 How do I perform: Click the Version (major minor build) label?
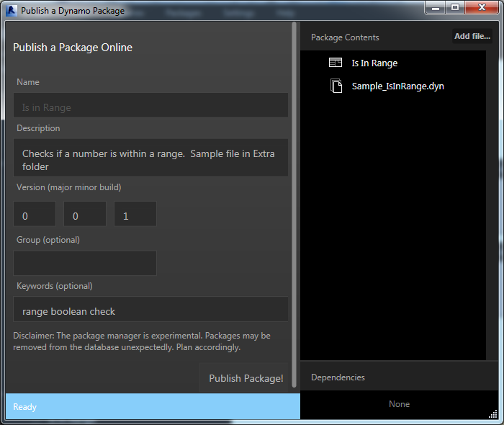(x=69, y=187)
